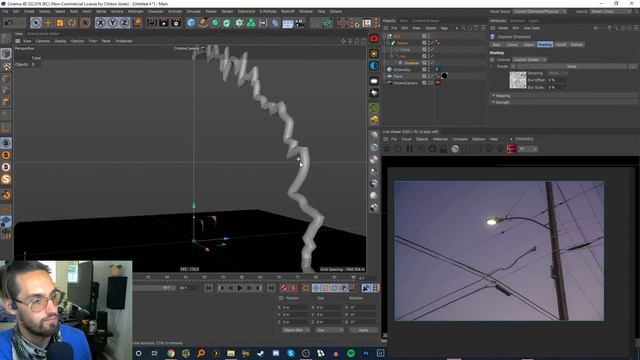
Task: Open the Object (Rel) coordinate dropdown
Action: pyautogui.click(x=296, y=330)
